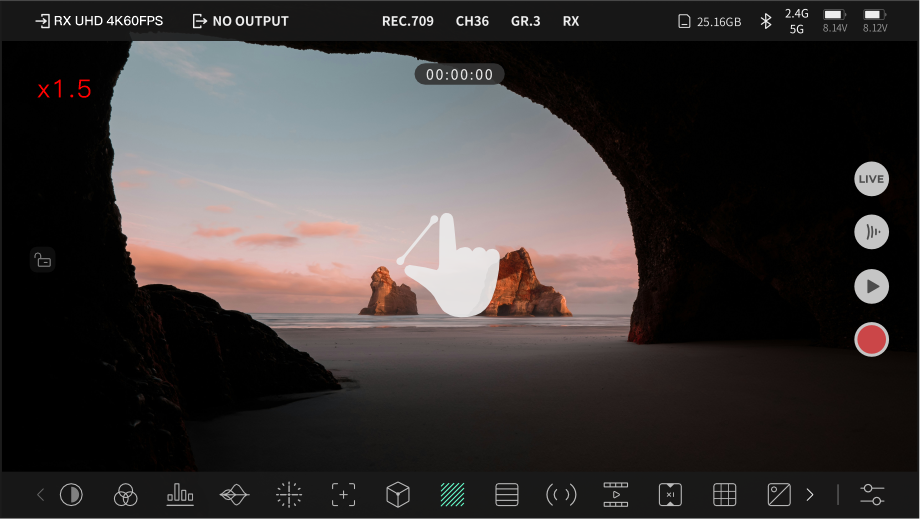Start recording with red record button
The image size is (920, 519).
[871, 340]
